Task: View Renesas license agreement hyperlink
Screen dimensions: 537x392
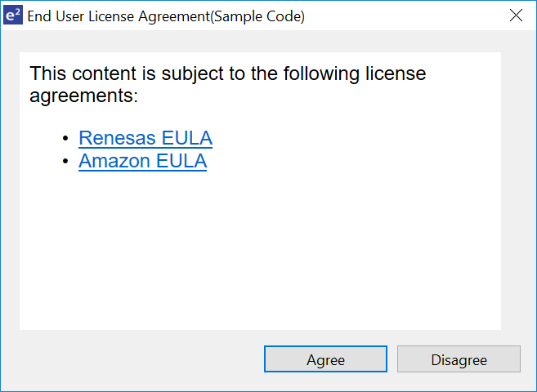Action: (145, 138)
